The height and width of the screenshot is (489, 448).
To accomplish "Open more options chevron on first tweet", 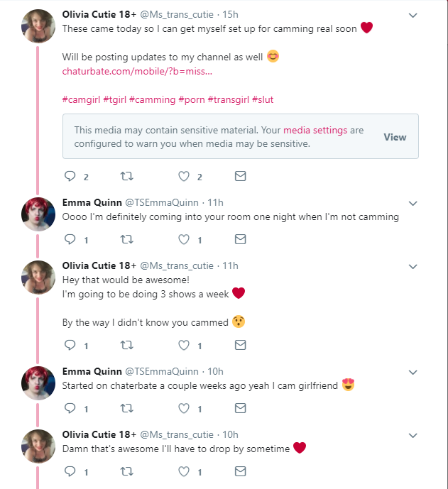I will [x=413, y=14].
